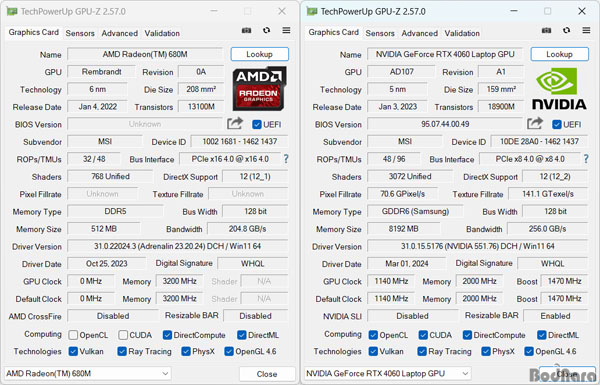Click Lookup button in the AMD window
The height and width of the screenshot is (385, 600).
point(259,54)
